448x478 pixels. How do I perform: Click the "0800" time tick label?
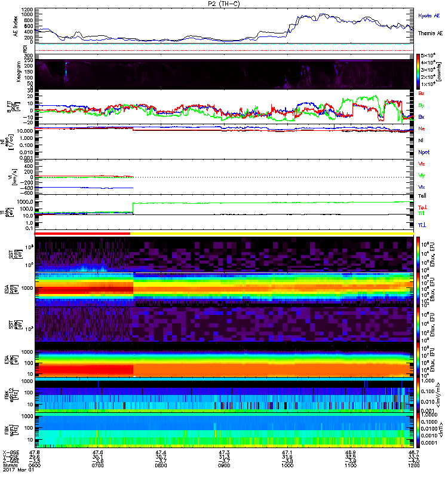161,465
